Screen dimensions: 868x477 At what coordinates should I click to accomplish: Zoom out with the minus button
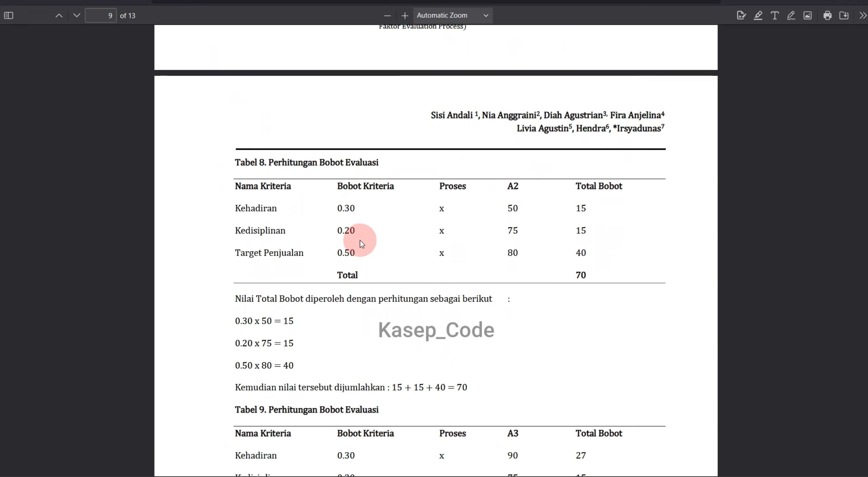click(x=387, y=16)
